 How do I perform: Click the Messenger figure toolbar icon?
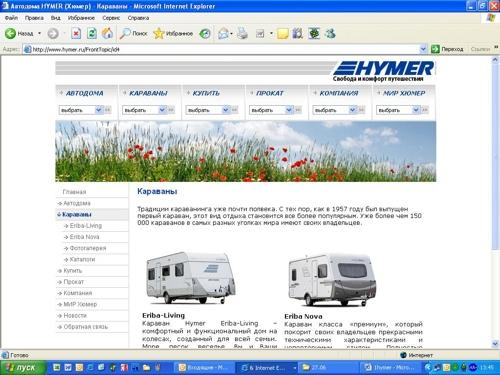pyautogui.click(x=330, y=33)
